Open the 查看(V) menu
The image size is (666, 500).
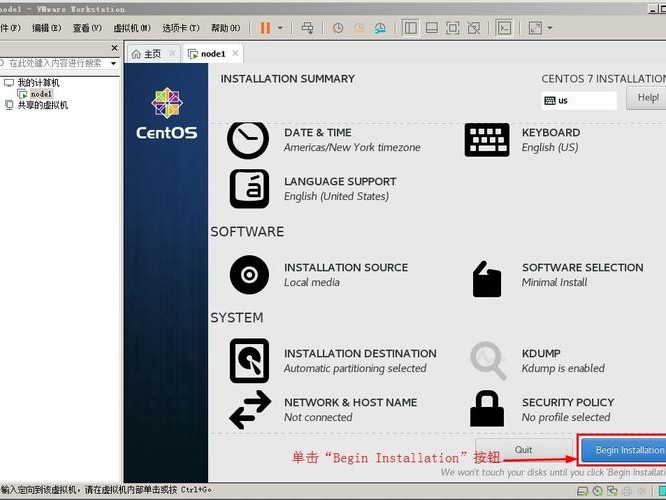pos(87,28)
